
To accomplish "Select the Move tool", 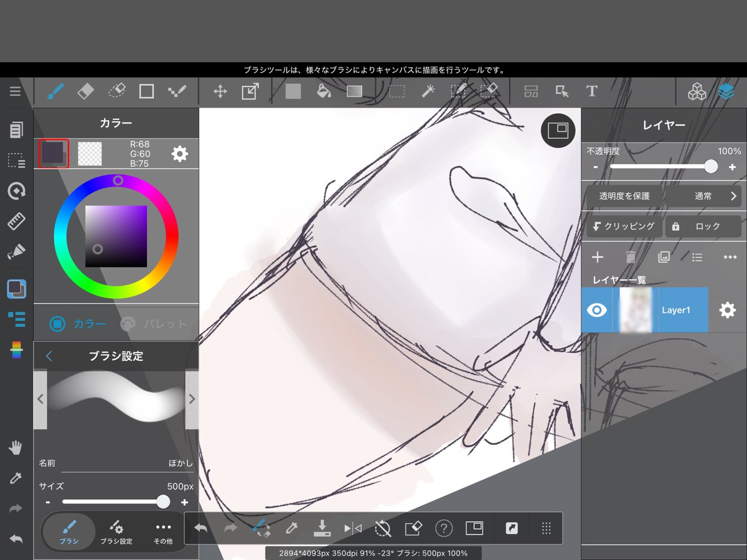I will pos(220,91).
